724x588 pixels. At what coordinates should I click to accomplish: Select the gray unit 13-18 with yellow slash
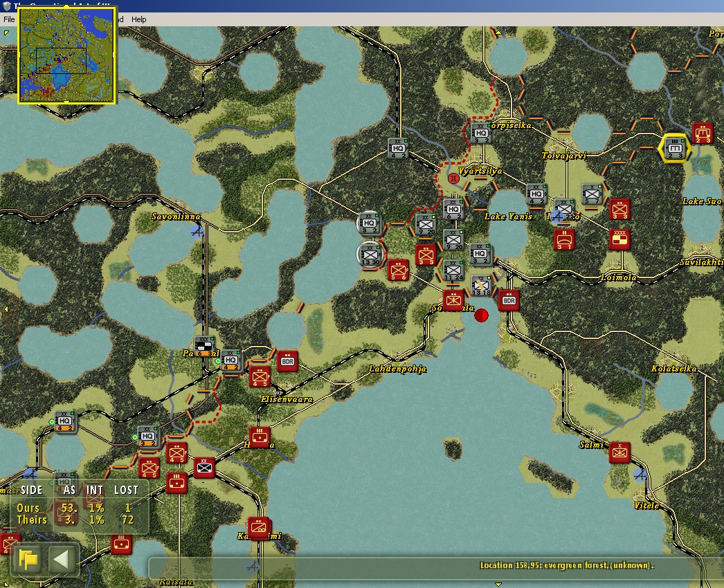click(x=480, y=286)
